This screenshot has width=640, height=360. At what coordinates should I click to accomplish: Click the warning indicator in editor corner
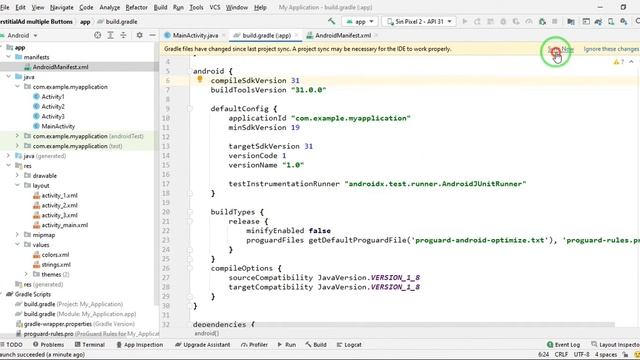618,62
